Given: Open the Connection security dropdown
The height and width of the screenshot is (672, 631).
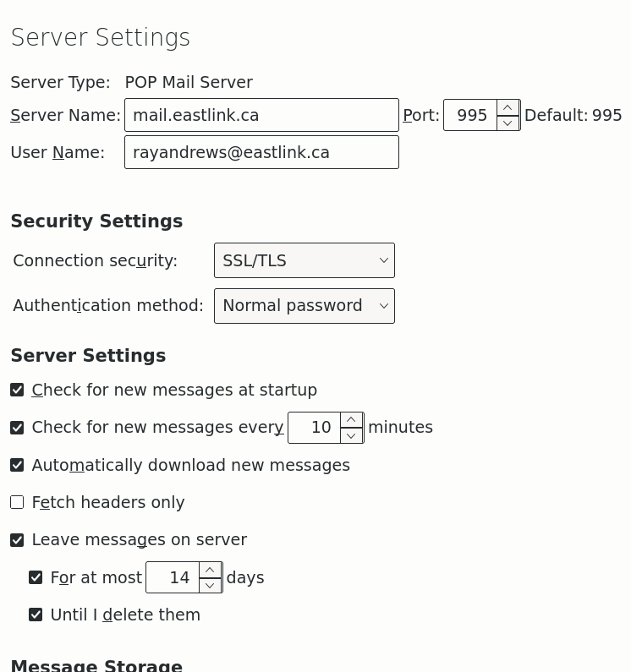Looking at the screenshot, I should point(305,260).
